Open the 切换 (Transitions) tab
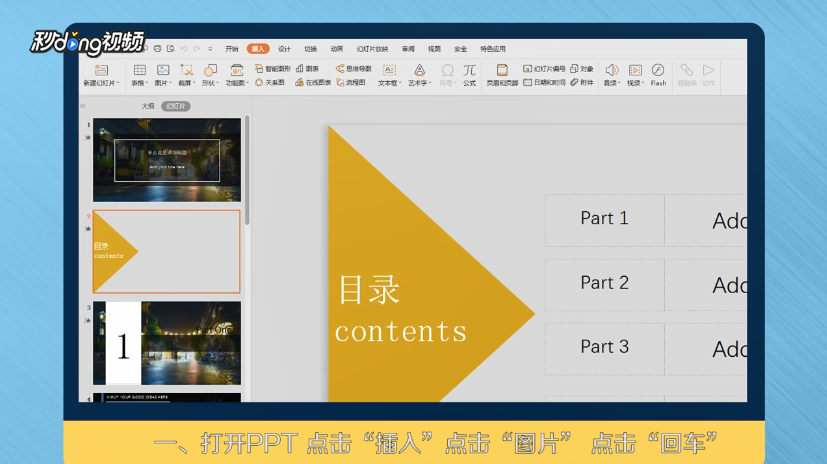This screenshot has height=464, width=827. click(311, 49)
